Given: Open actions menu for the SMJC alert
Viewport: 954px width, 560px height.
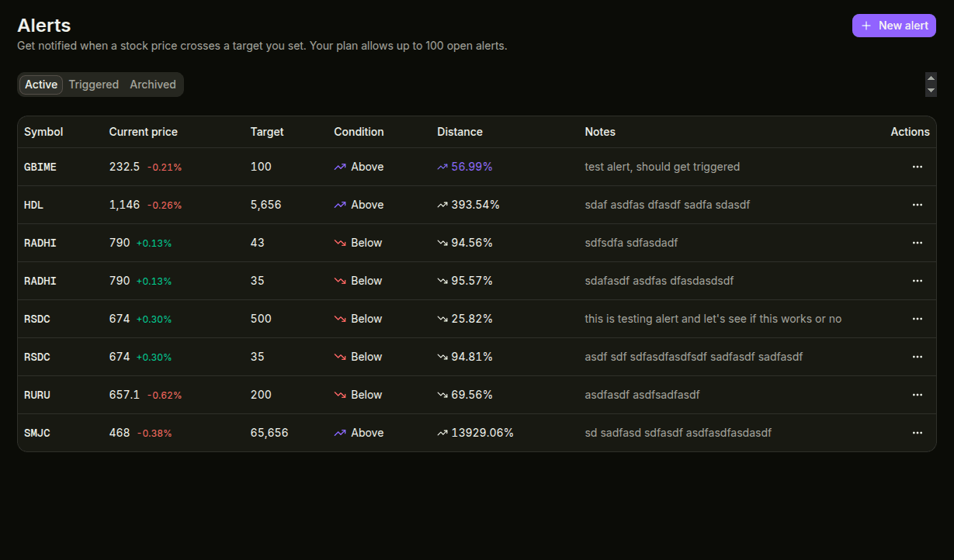Looking at the screenshot, I should pyautogui.click(x=918, y=433).
